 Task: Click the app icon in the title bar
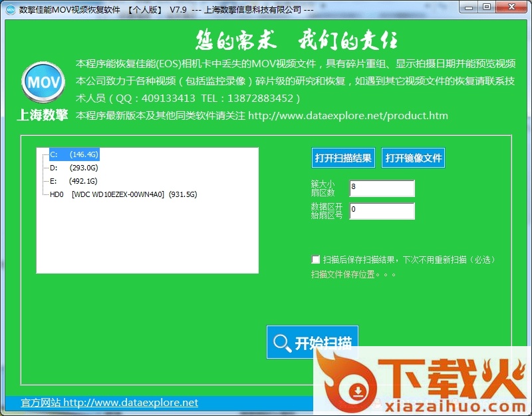(x=11, y=9)
